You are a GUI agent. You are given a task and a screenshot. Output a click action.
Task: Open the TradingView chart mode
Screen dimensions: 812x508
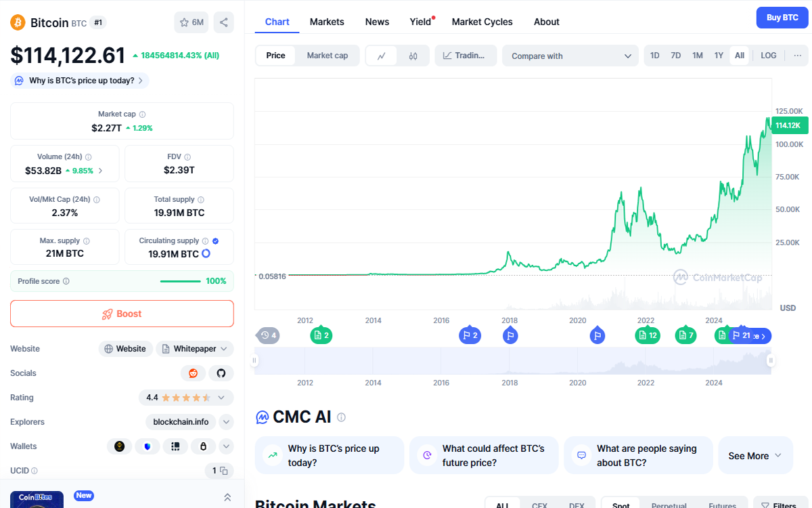coord(466,56)
